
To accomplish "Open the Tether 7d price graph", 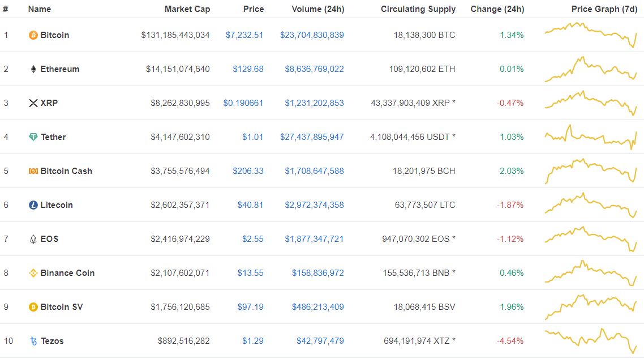I will point(591,137).
